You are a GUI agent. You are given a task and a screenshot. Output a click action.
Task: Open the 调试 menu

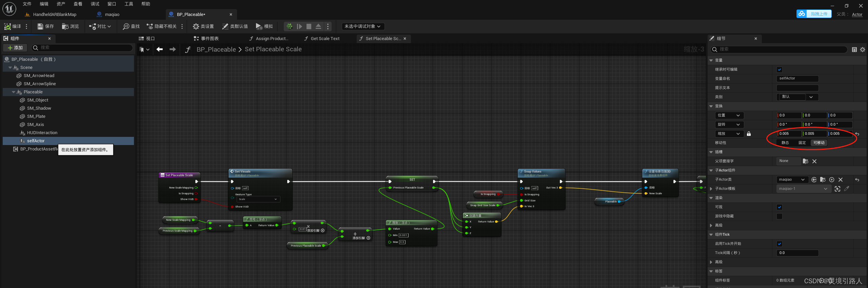95,4
